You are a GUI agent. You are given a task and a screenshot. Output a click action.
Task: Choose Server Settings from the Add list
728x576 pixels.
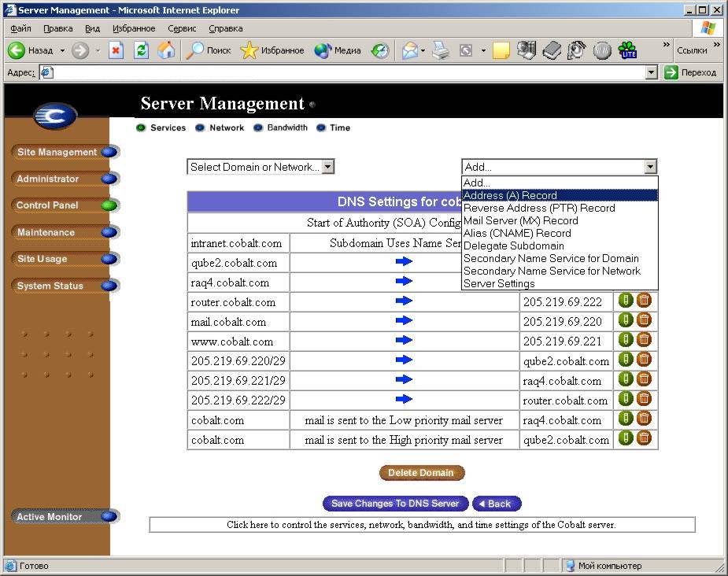click(x=560, y=283)
